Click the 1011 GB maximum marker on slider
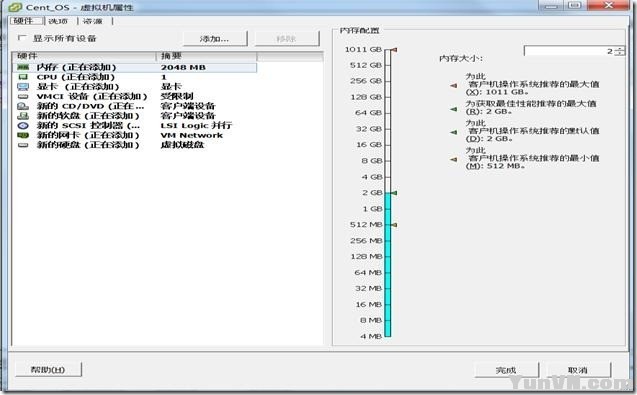Image resolution: width=637 pixels, height=395 pixels. (x=394, y=50)
